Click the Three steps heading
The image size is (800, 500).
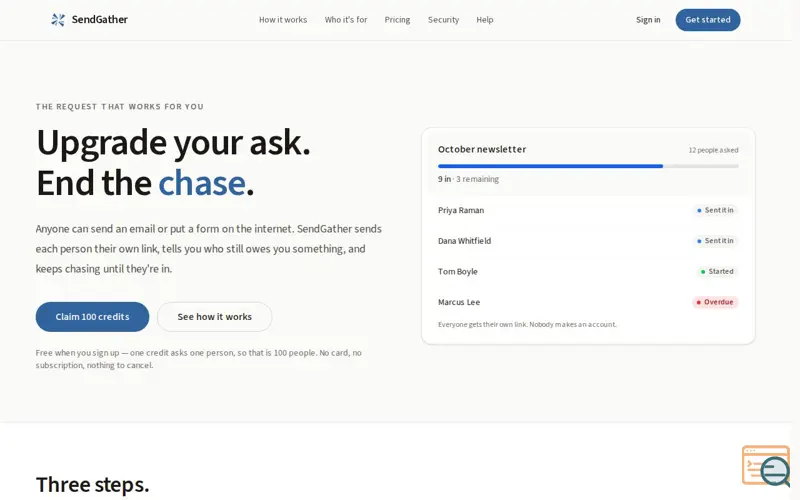click(92, 484)
